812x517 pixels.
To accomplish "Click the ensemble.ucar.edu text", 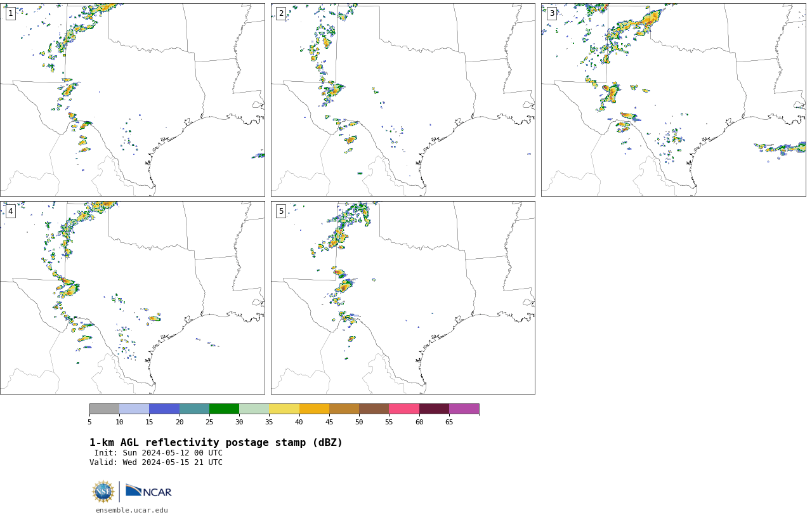I will click(132, 510).
